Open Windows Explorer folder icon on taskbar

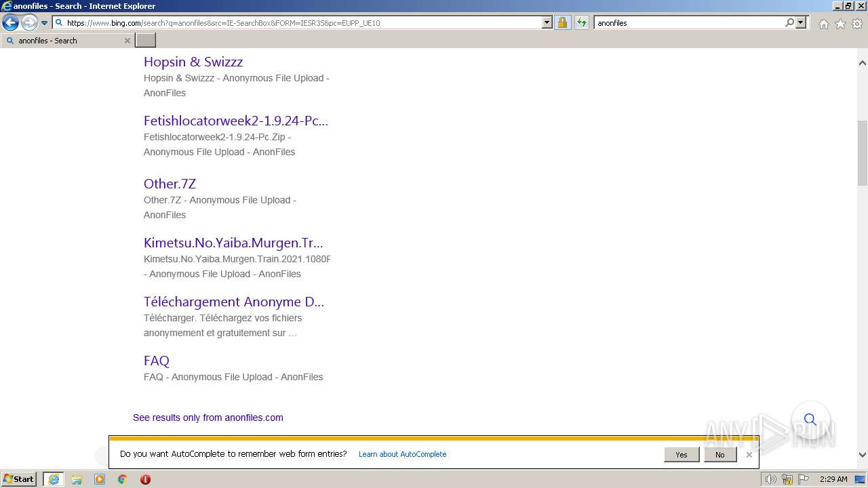pyautogui.click(x=77, y=479)
